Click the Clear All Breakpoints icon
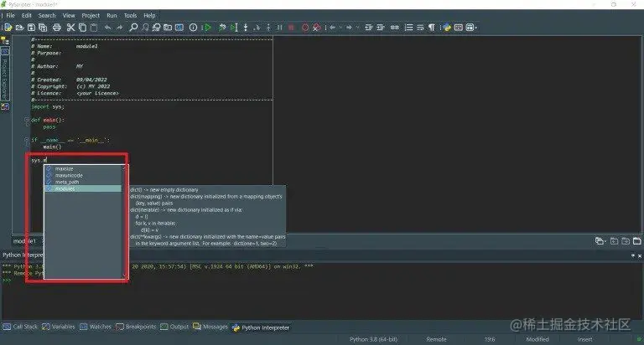This screenshot has width=644, height=345. click(x=317, y=28)
